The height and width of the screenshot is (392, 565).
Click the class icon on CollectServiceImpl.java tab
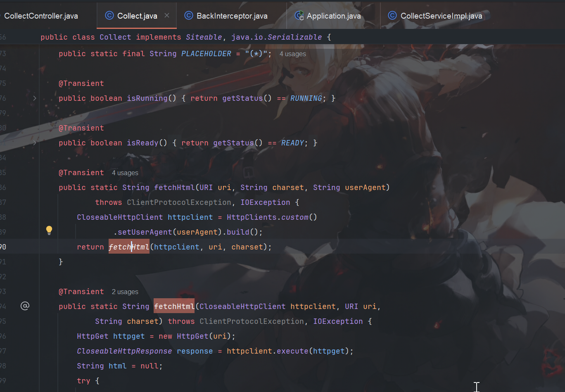click(x=392, y=16)
